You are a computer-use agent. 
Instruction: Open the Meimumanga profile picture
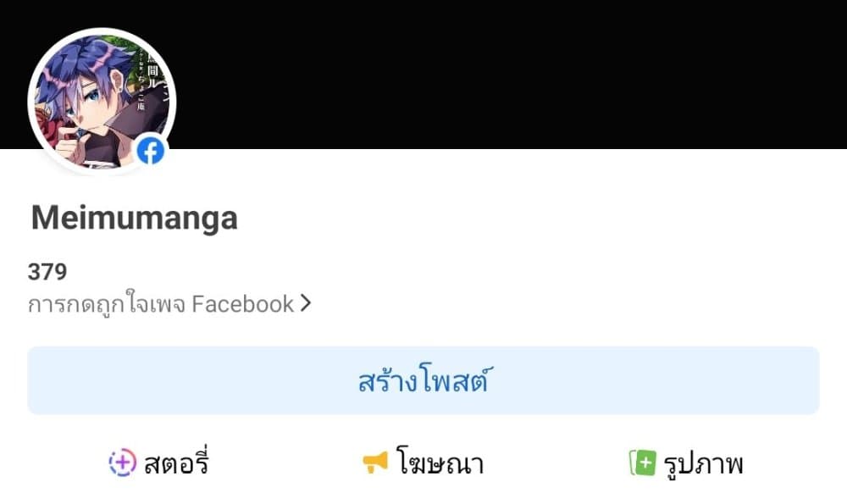pos(102,102)
